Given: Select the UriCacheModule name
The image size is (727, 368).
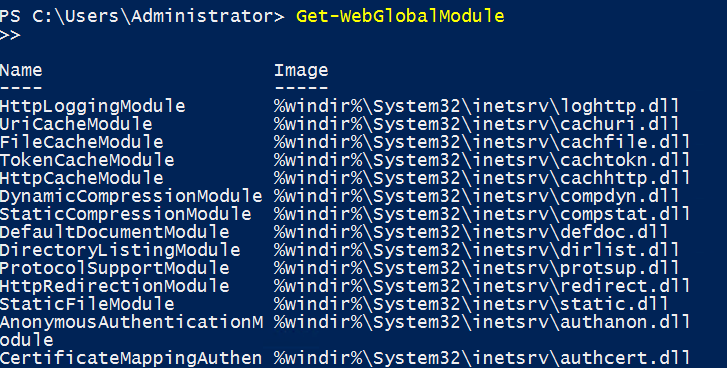Looking at the screenshot, I should tap(76, 124).
